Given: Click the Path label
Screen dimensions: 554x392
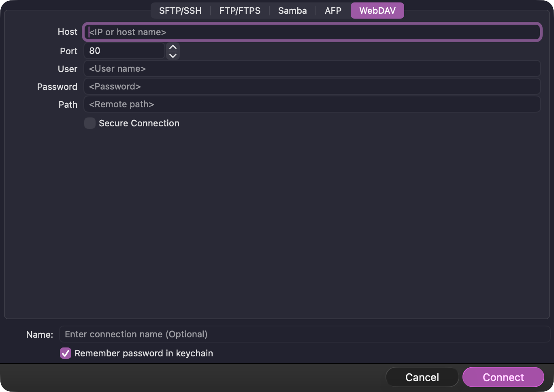Looking at the screenshot, I should 68,104.
